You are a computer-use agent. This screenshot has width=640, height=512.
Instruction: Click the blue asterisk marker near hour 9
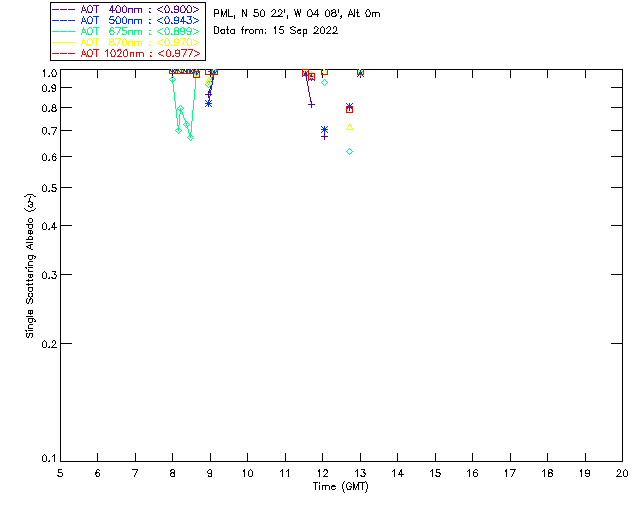tap(209, 104)
